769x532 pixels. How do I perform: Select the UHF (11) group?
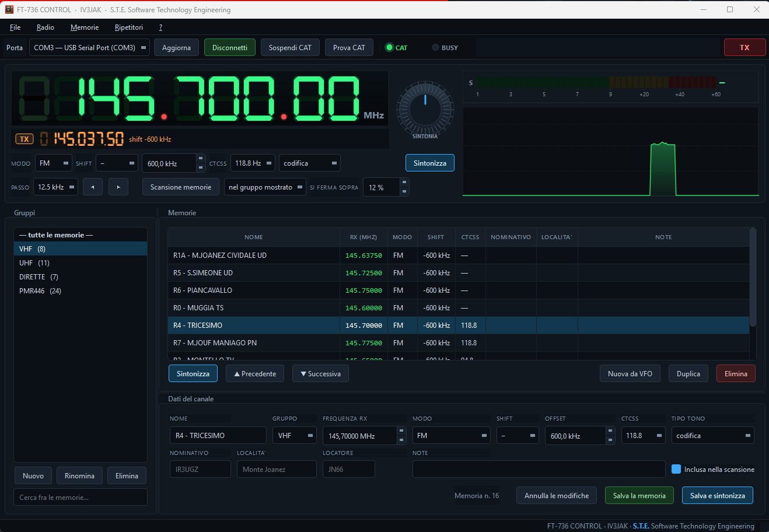point(81,263)
